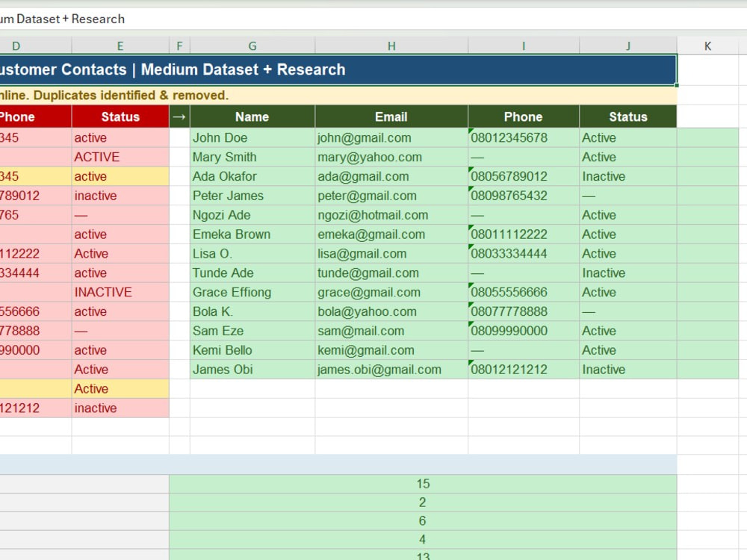
Task: Select column G header
Action: pos(252,46)
